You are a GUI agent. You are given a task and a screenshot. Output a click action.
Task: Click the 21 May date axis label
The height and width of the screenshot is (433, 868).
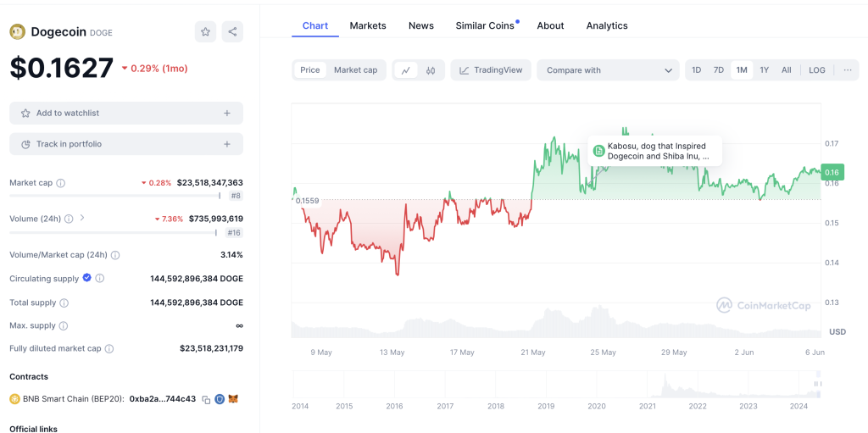point(533,353)
